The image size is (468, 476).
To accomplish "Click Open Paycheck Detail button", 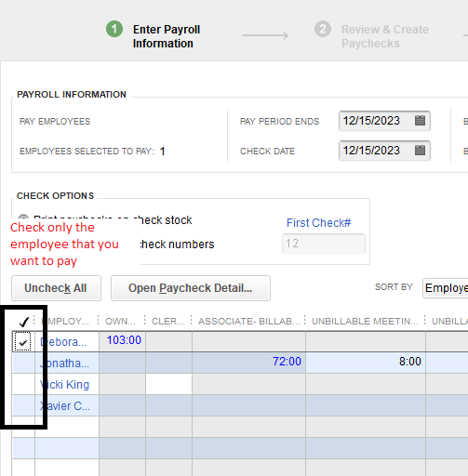I will click(x=191, y=288).
